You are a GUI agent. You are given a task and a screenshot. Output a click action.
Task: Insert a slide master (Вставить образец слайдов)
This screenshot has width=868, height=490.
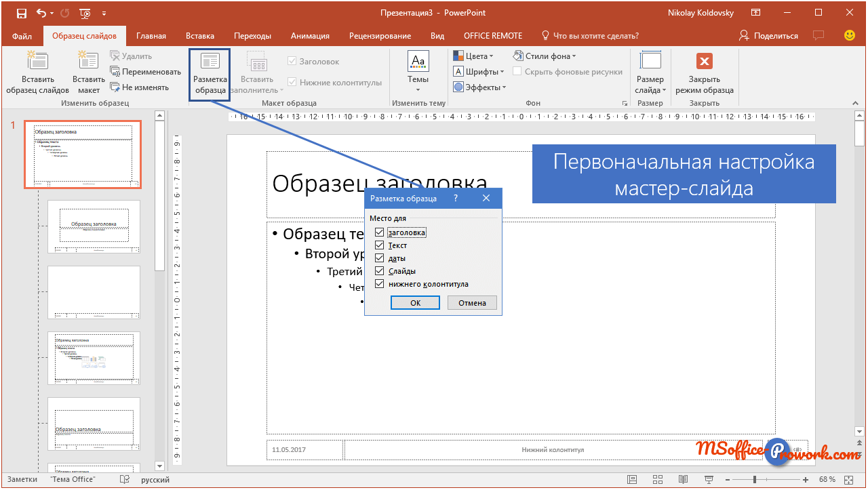[x=37, y=72]
